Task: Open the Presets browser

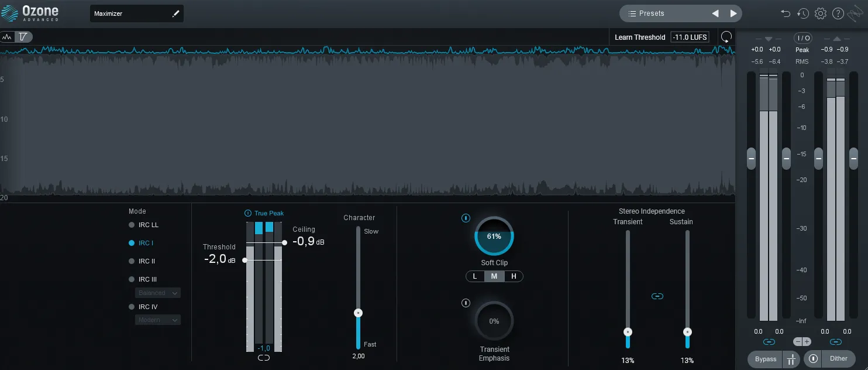Action: (x=649, y=13)
